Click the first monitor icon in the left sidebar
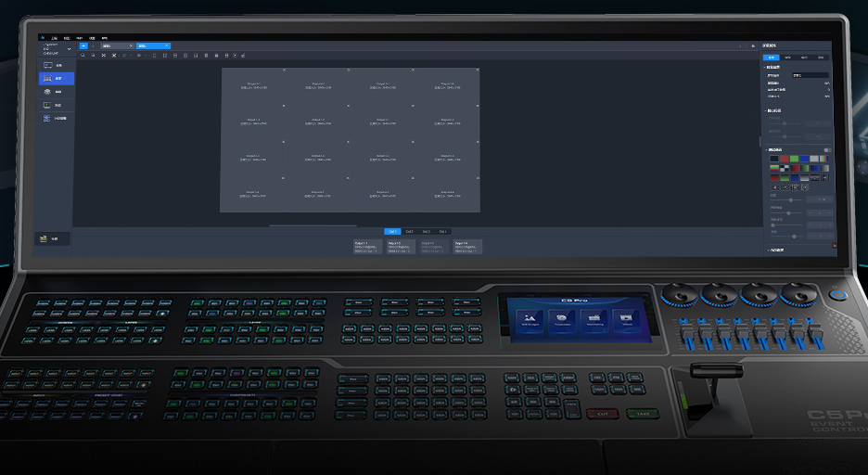Image resolution: width=868 pixels, height=475 pixels. [x=48, y=66]
